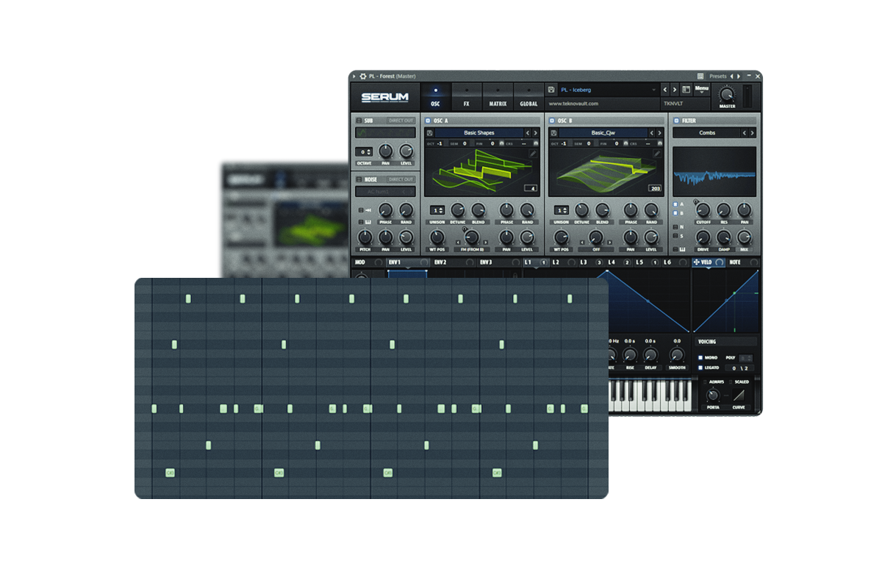Click the plugin settings gear icon
Image resolution: width=882 pixels, height=588 pixels.
point(363,76)
